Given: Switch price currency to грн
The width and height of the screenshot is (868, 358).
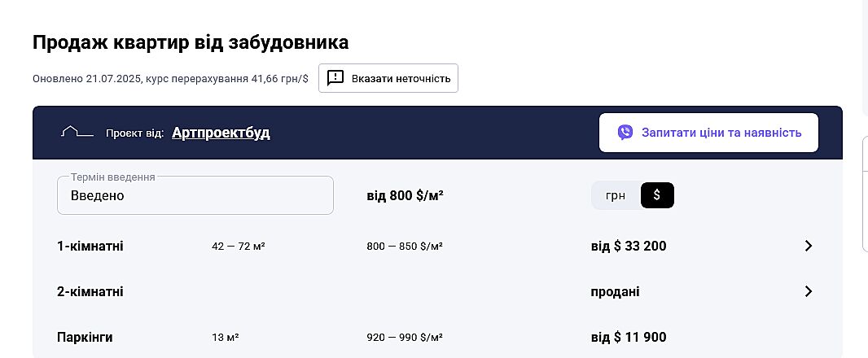Looking at the screenshot, I should [x=616, y=195].
